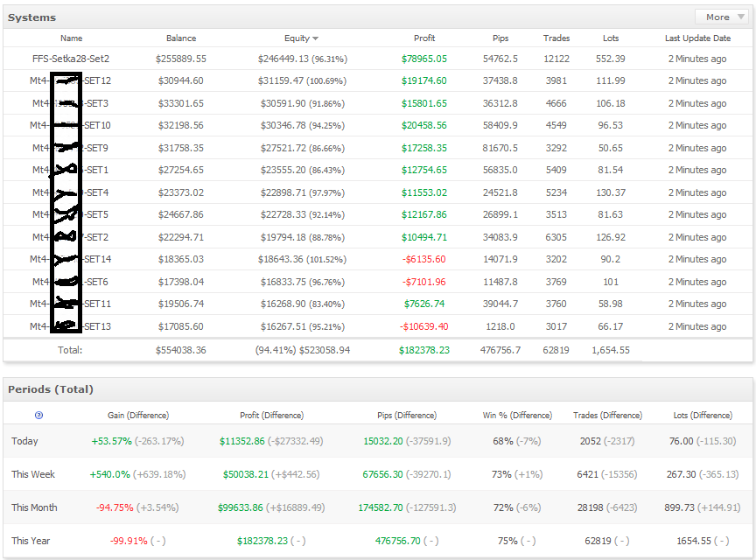Open the More dropdown in Systems

coord(722,17)
